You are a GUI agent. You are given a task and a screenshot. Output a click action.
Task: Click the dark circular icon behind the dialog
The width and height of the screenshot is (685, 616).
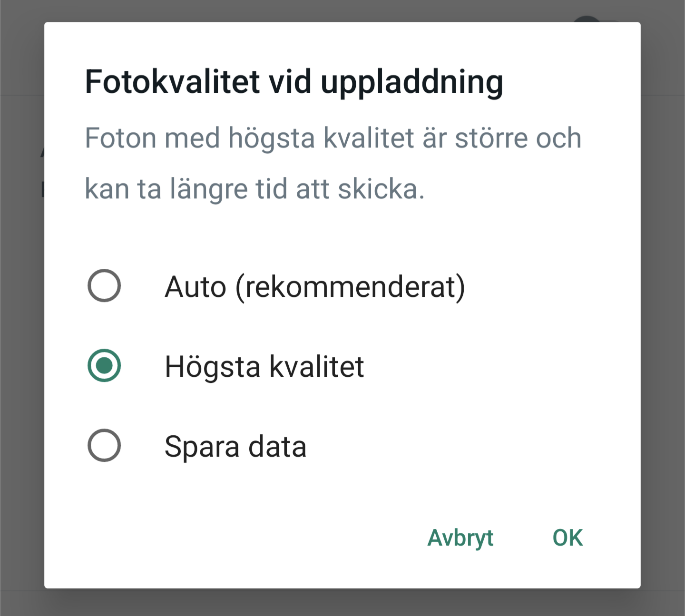click(x=587, y=19)
